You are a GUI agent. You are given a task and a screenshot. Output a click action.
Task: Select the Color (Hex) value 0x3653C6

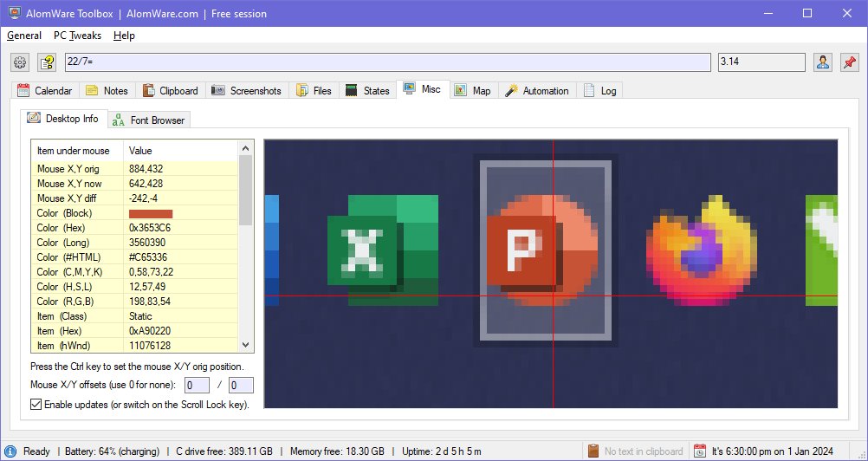click(x=150, y=227)
